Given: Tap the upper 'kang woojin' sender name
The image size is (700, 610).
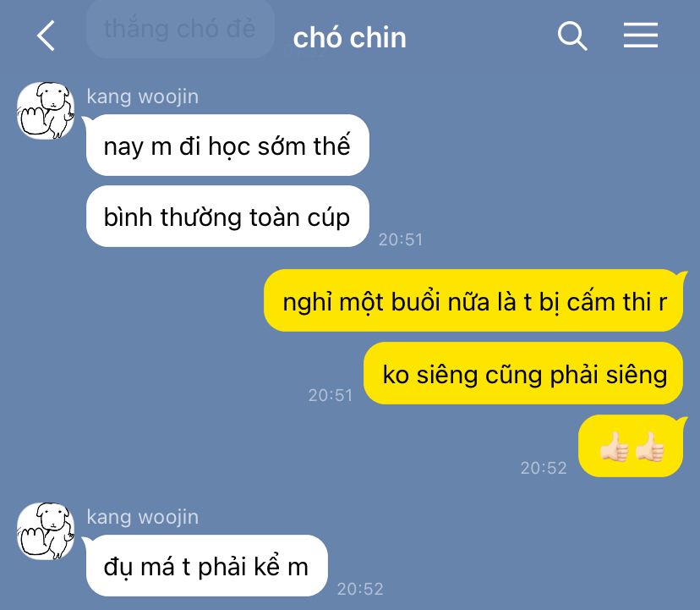Looking at the screenshot, I should [x=143, y=97].
